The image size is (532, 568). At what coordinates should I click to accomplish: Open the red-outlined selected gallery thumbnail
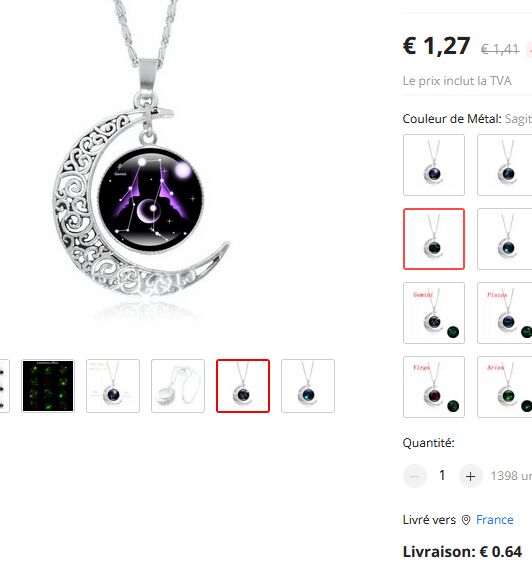pos(243,386)
